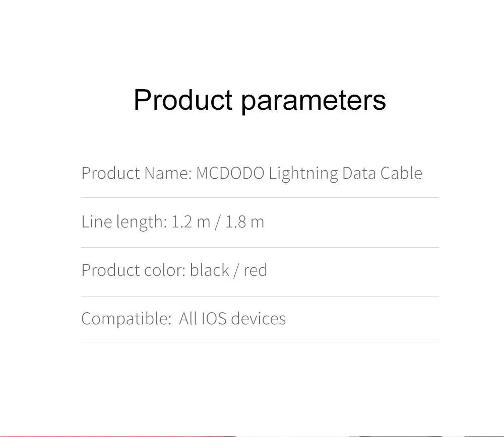This screenshot has width=504, height=437.
Task: Pick the black color option text
Action: coord(210,270)
